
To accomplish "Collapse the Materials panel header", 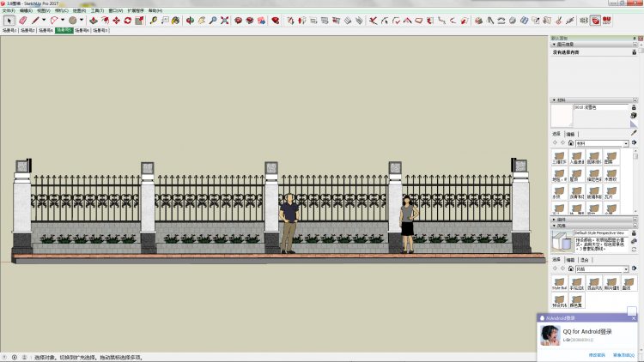I will [x=594, y=100].
